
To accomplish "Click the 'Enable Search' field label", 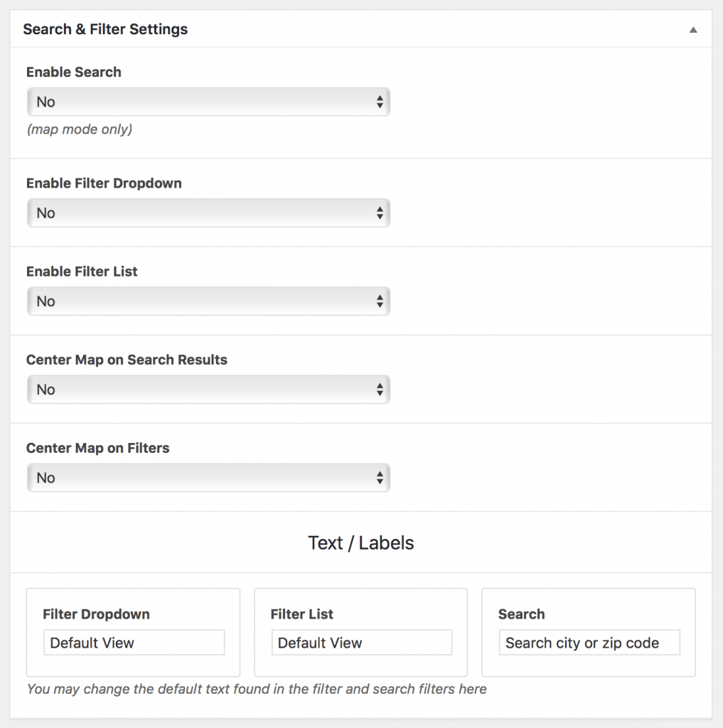I will 74,72.
